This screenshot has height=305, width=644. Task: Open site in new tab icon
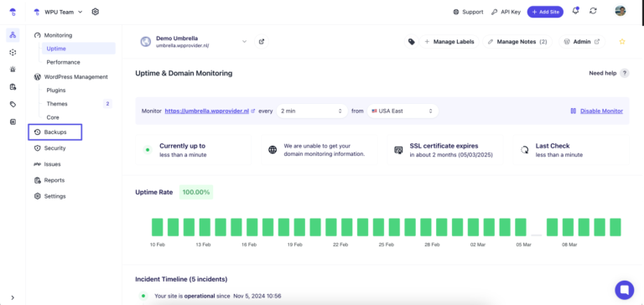click(262, 41)
